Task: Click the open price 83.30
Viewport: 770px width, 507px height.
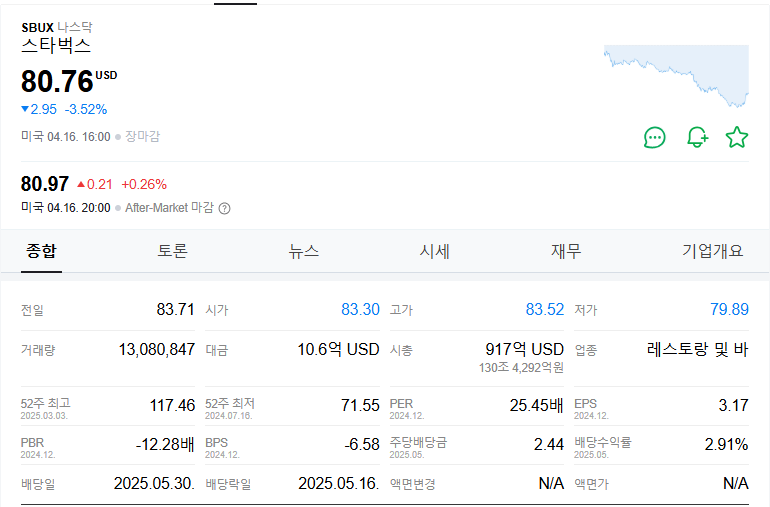Action: (x=360, y=310)
